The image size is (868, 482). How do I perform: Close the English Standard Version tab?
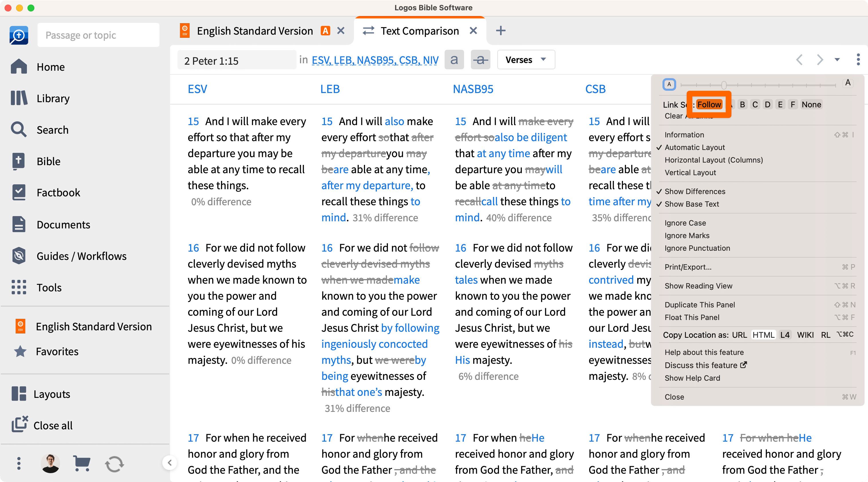pos(341,31)
